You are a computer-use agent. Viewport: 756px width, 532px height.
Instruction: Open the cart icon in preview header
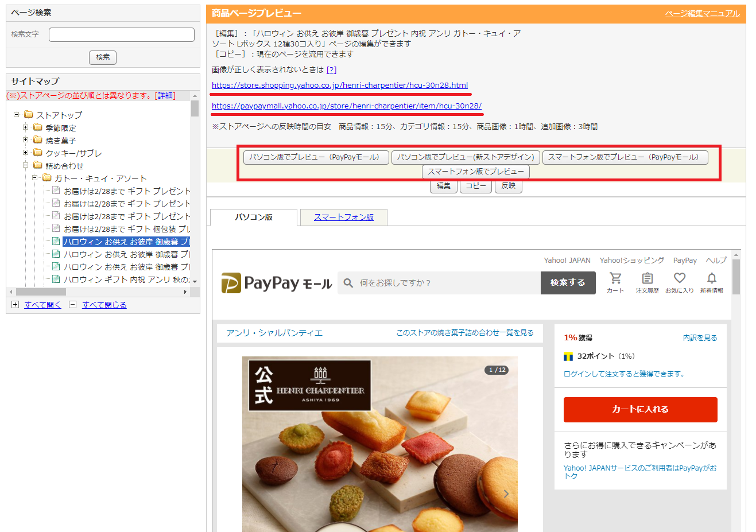[615, 278]
